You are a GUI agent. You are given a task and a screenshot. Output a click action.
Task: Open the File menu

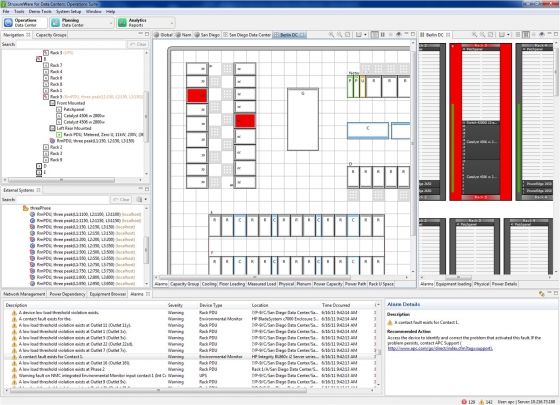(6, 11)
